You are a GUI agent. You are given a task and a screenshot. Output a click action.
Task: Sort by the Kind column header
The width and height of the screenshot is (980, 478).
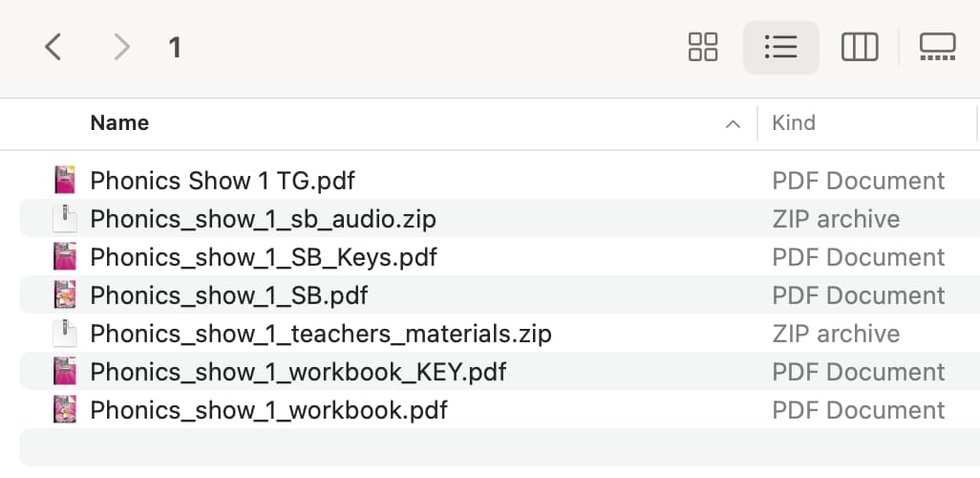[x=794, y=122]
